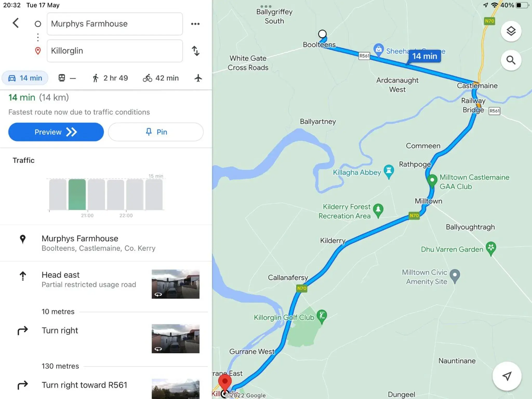Edit the Murphys Farmhouse starting point field
The height and width of the screenshot is (399, 532).
115,24
